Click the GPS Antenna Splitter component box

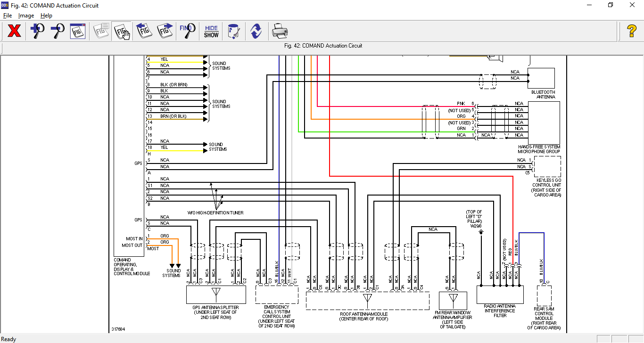(216, 294)
